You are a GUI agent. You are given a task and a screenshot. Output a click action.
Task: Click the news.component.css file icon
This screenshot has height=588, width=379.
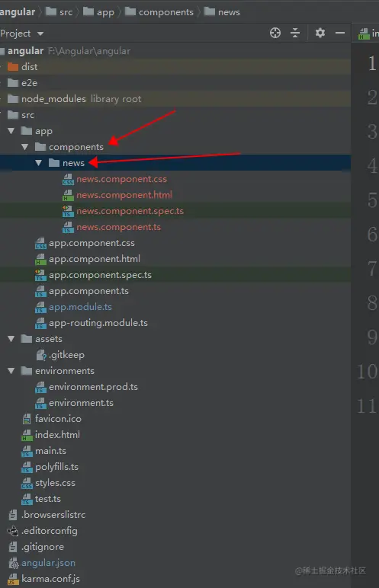click(x=68, y=179)
